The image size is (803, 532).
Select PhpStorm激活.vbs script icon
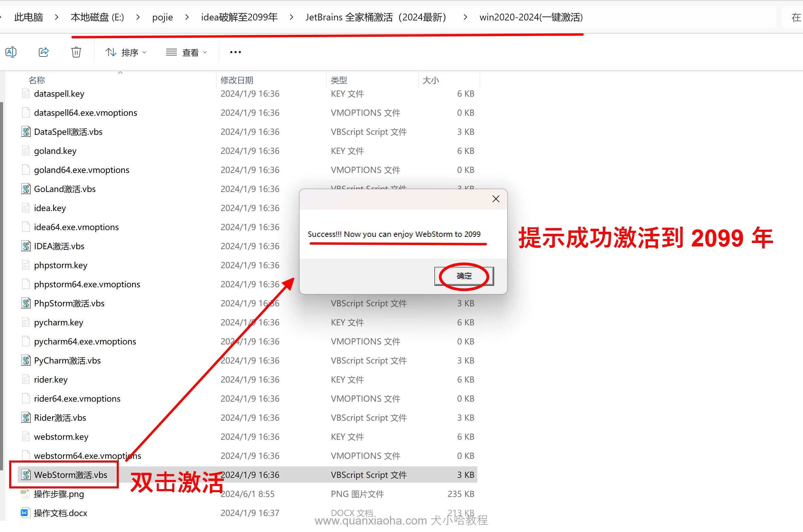click(26, 303)
